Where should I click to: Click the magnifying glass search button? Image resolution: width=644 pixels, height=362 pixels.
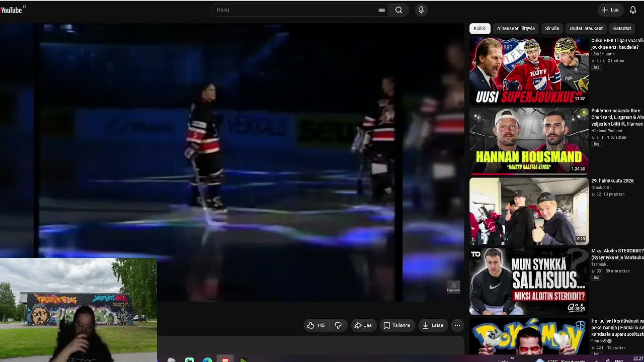point(399,10)
